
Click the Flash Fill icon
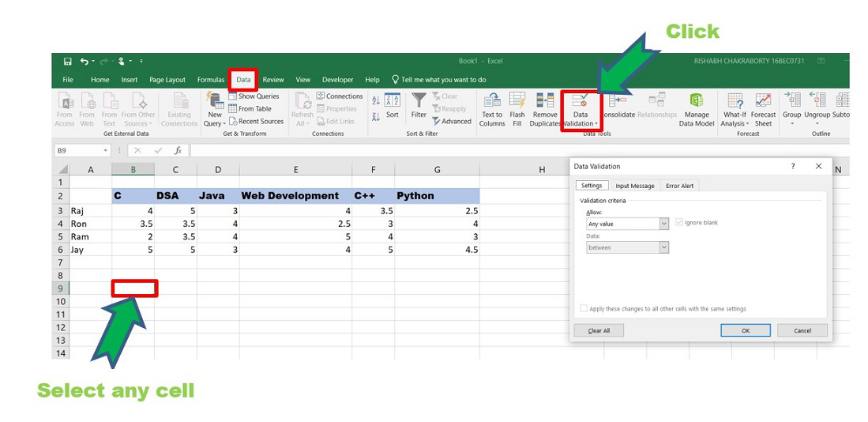click(517, 101)
